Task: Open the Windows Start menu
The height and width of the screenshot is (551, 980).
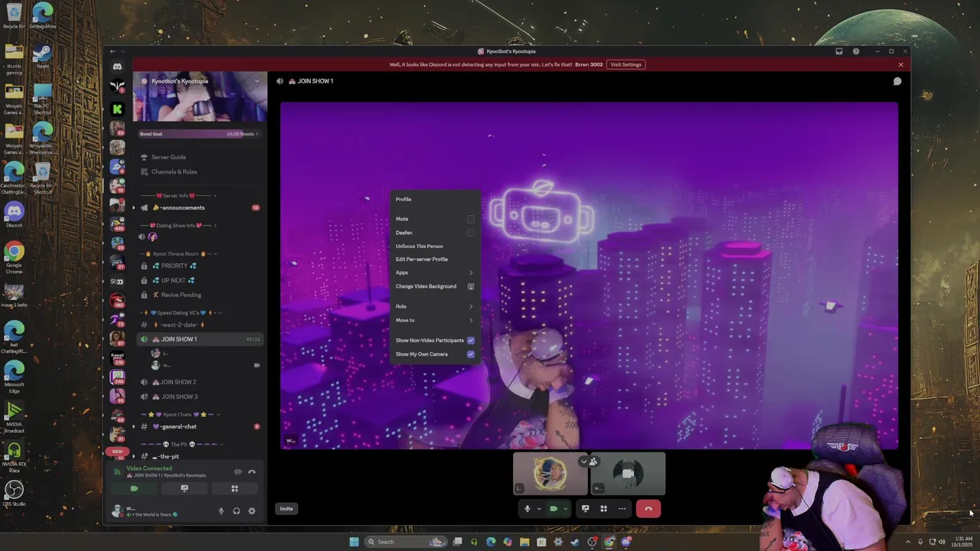Action: point(354,542)
